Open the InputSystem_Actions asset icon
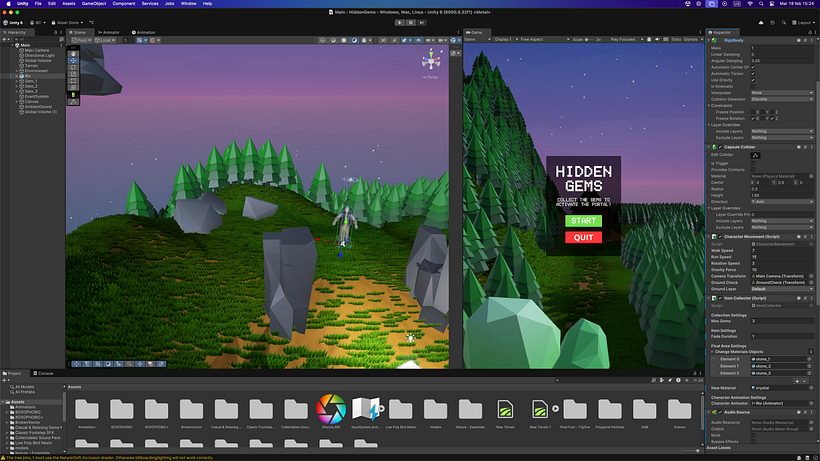This screenshot has width=820, height=461. [x=365, y=408]
